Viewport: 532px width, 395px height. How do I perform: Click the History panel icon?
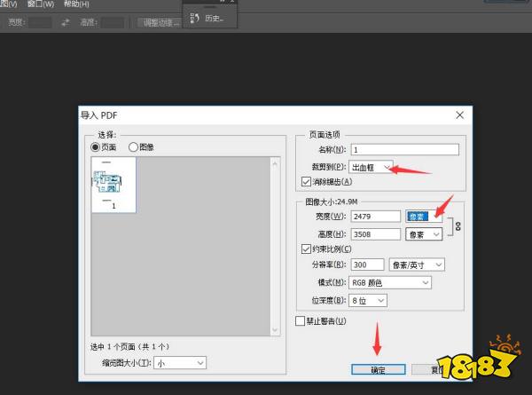tap(196, 17)
